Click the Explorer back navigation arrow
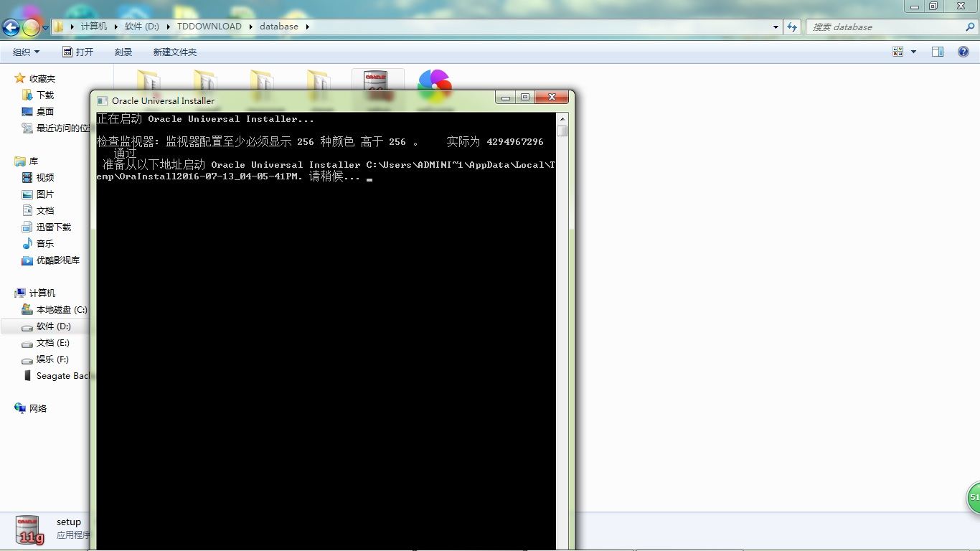 coord(11,27)
